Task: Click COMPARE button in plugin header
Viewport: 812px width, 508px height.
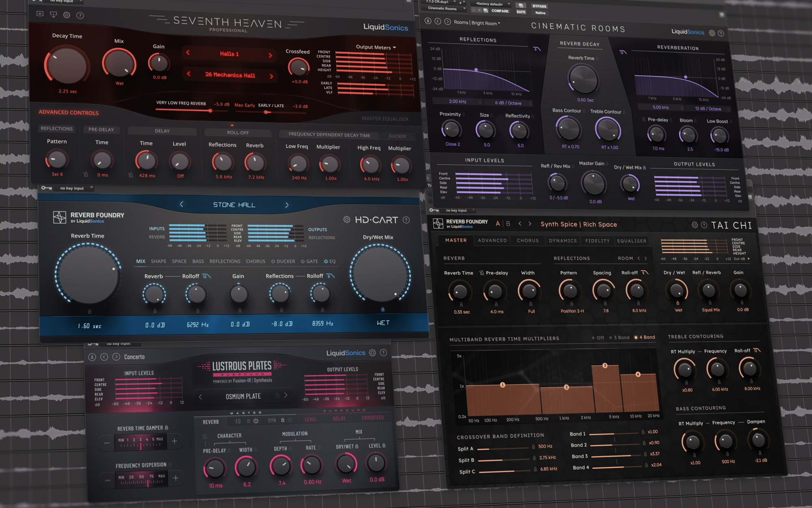Action: (500, 11)
